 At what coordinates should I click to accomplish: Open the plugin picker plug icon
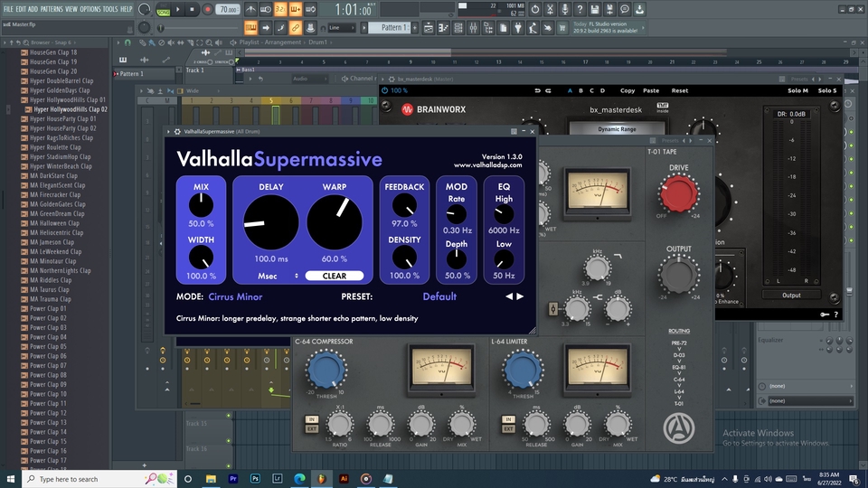(x=518, y=28)
